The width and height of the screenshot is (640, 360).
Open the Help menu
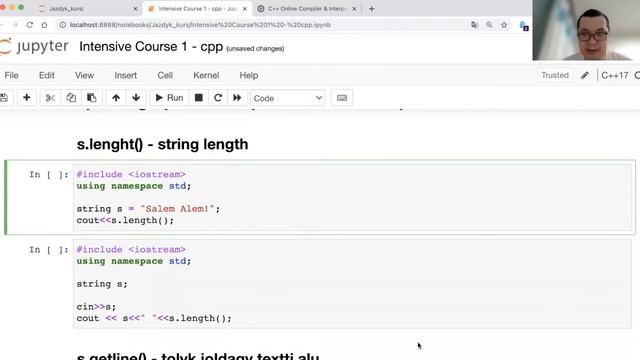[x=249, y=76]
